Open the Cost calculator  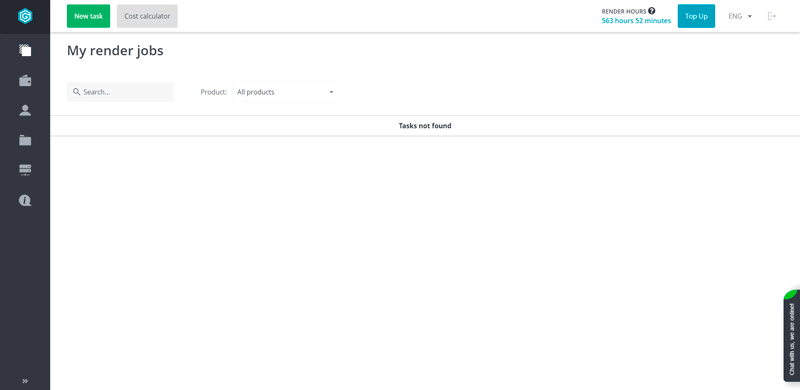(x=147, y=16)
